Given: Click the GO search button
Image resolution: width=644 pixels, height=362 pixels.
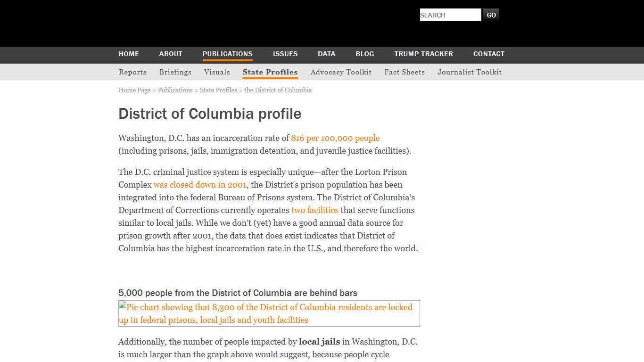Looking at the screenshot, I should pyautogui.click(x=491, y=15).
